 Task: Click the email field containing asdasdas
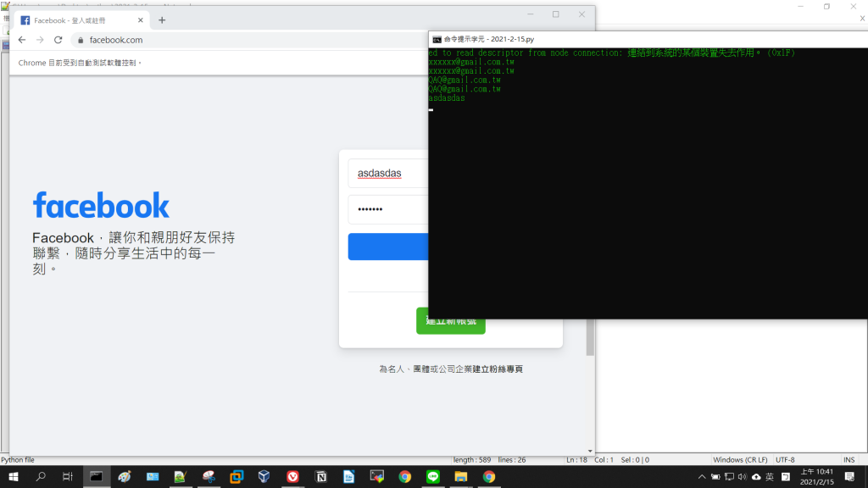[x=388, y=173]
